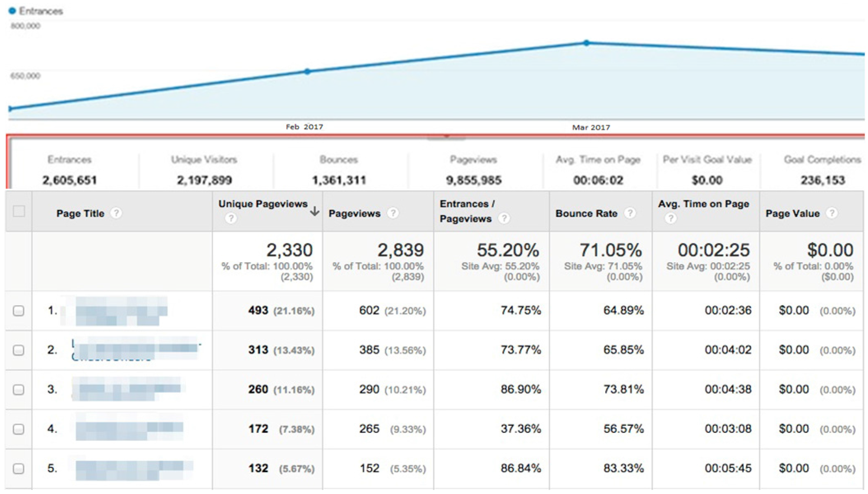Select Goal Completions metric in summary bar

(823, 170)
